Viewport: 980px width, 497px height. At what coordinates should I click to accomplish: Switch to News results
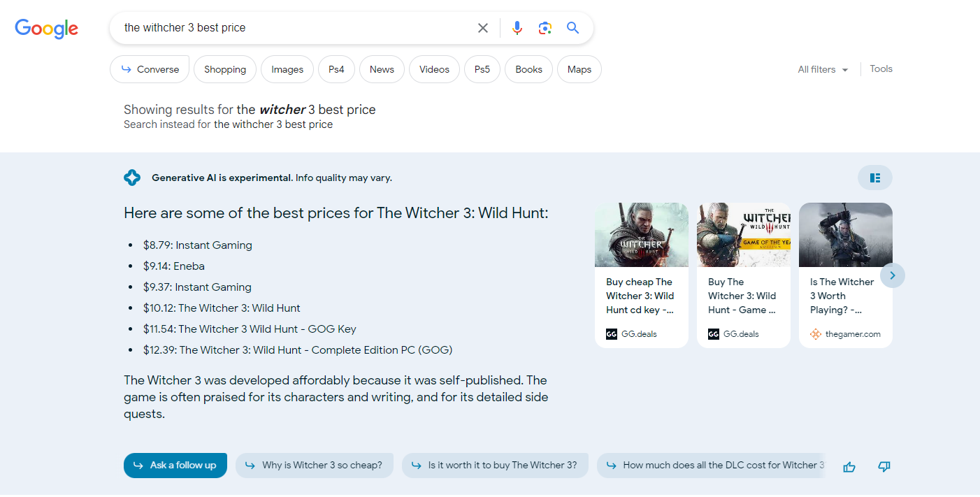(382, 69)
